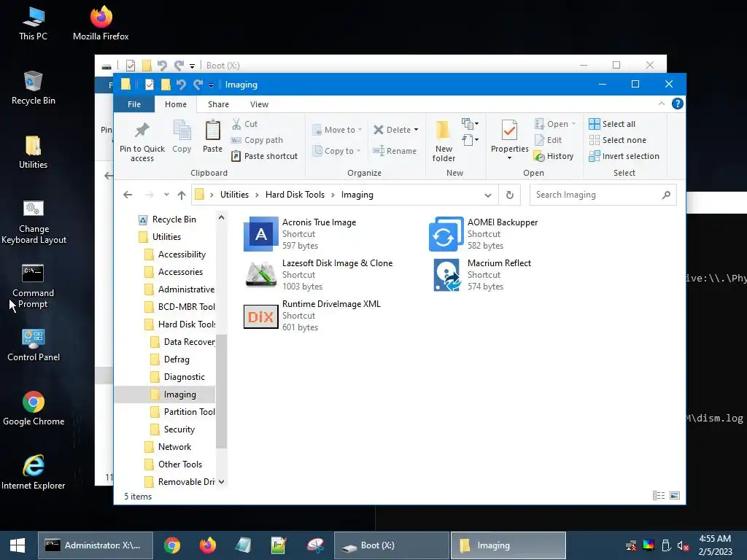The image size is (747, 560).
Task: Open Properties checkmark icon
Action: (x=509, y=131)
